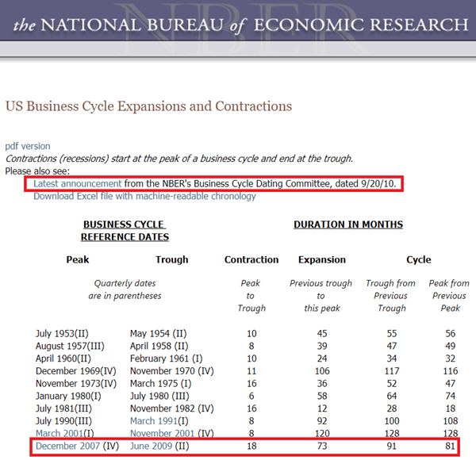Click the Peak from Previous Peak subheader
Image resolution: width=476 pixels, height=460 pixels.
click(x=449, y=296)
